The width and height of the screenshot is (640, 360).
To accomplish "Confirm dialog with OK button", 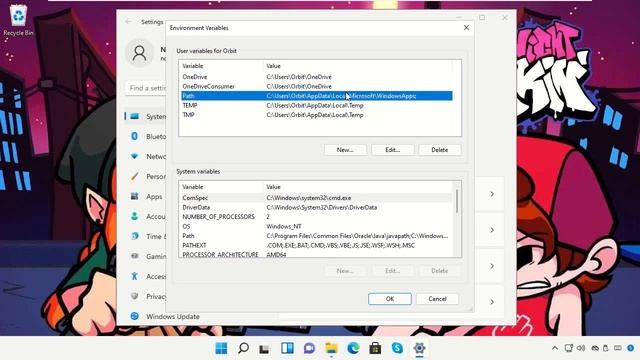I will pos(390,299).
